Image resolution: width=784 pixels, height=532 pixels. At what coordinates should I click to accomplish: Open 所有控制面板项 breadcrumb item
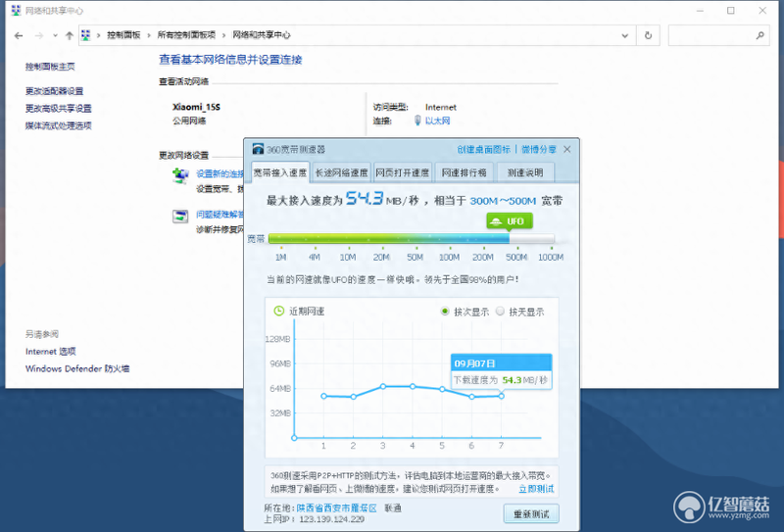186,35
